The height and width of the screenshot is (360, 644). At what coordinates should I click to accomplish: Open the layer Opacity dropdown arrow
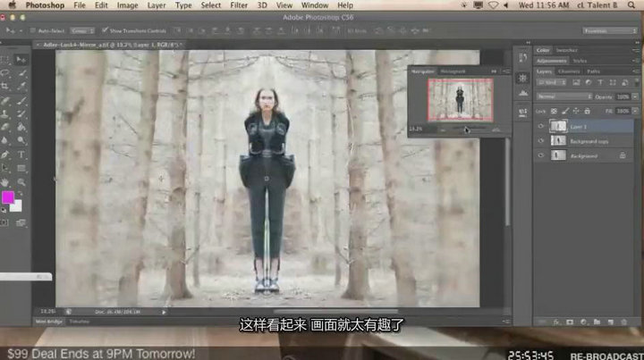tap(633, 96)
